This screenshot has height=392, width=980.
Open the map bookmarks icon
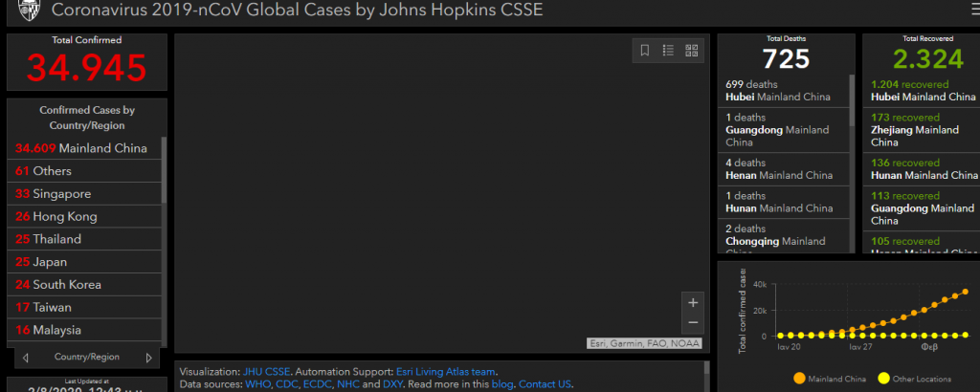point(645,50)
